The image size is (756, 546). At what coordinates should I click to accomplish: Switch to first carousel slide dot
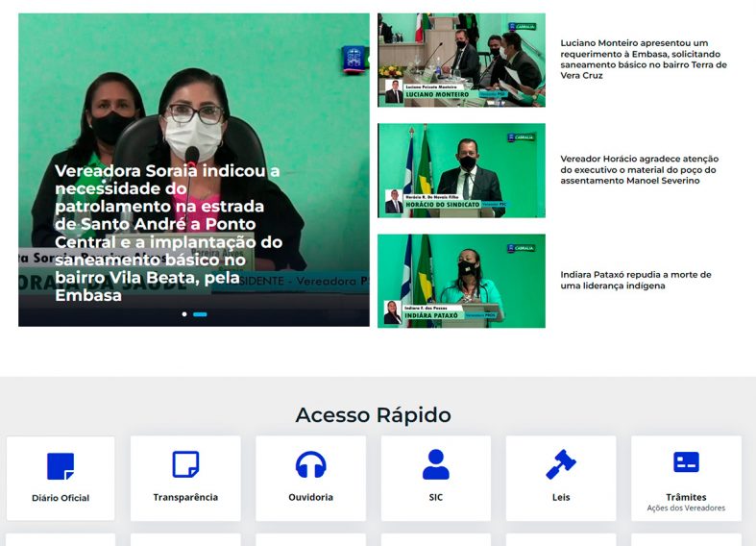pyautogui.click(x=184, y=314)
